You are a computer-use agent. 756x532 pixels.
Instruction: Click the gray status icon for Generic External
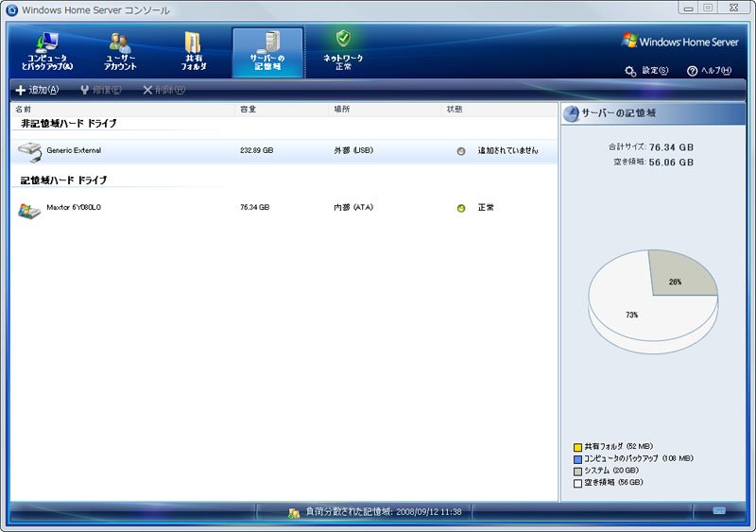click(461, 151)
